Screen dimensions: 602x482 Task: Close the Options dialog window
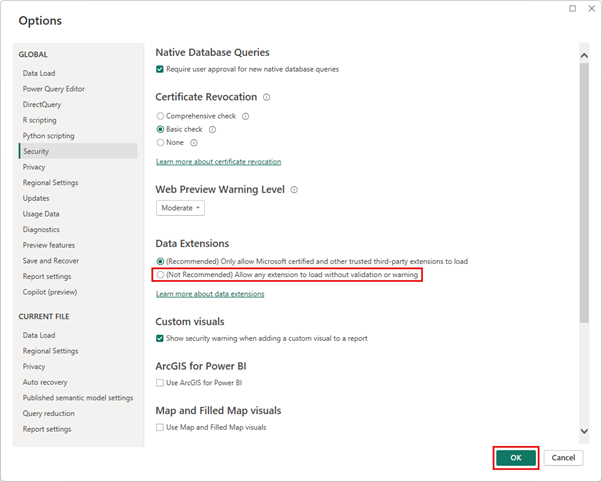(x=592, y=8)
